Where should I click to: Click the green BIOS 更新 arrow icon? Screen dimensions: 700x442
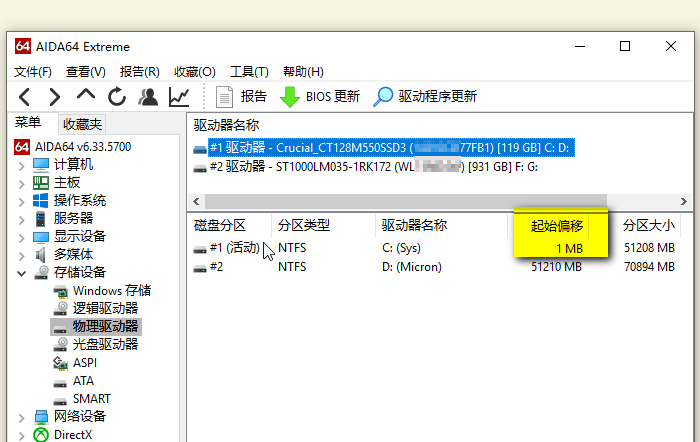pos(290,97)
